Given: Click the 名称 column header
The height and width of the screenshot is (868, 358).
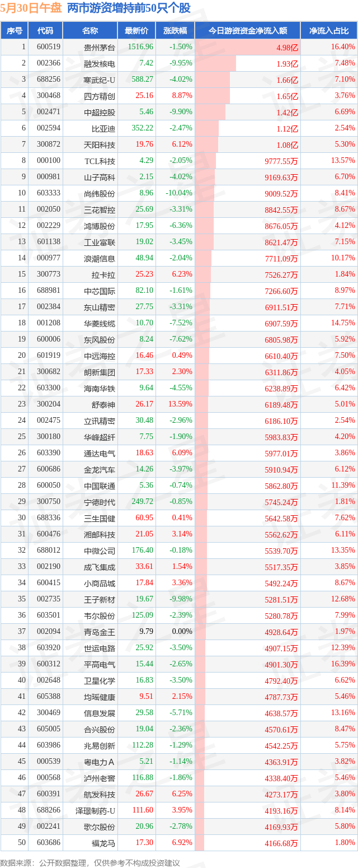Looking at the screenshot, I should (89, 31).
